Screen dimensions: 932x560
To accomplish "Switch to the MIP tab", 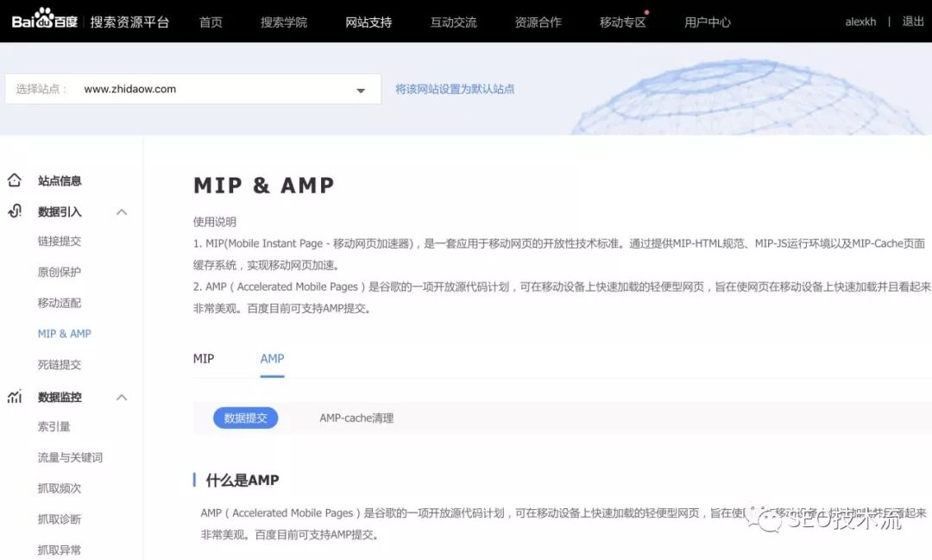I will [x=204, y=359].
